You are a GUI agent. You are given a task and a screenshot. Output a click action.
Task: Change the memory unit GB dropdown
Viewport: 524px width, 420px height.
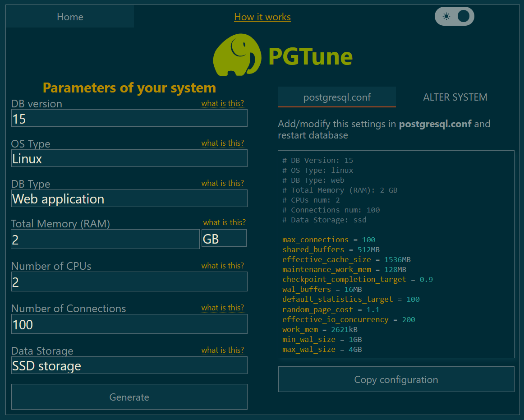pyautogui.click(x=224, y=239)
